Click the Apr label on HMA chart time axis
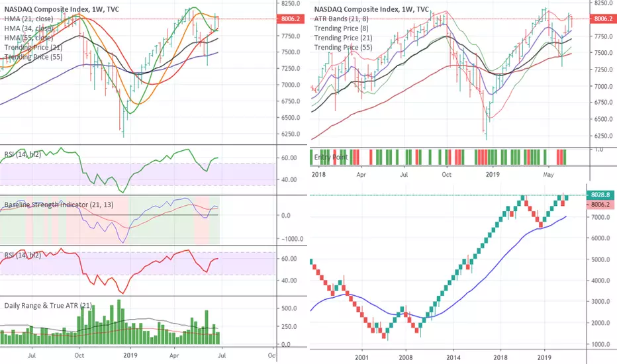Viewport: 617px width, 364px height. coord(174,355)
